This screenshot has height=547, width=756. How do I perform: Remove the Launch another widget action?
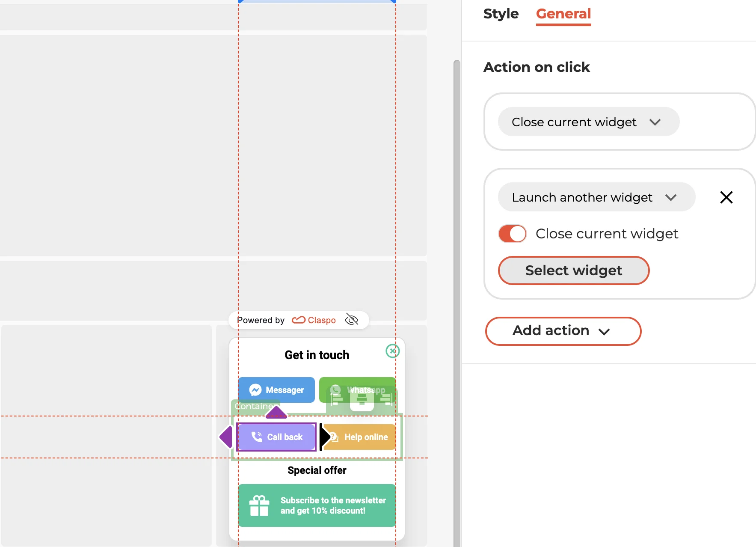click(x=726, y=197)
